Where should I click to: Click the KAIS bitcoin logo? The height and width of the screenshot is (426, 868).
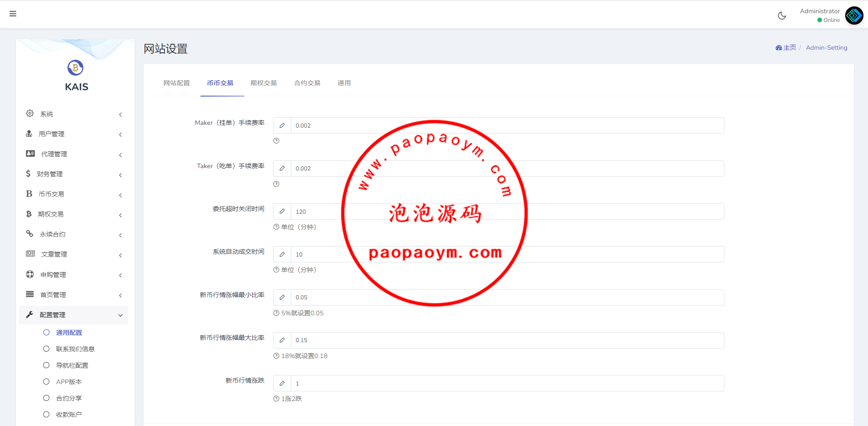(76, 68)
